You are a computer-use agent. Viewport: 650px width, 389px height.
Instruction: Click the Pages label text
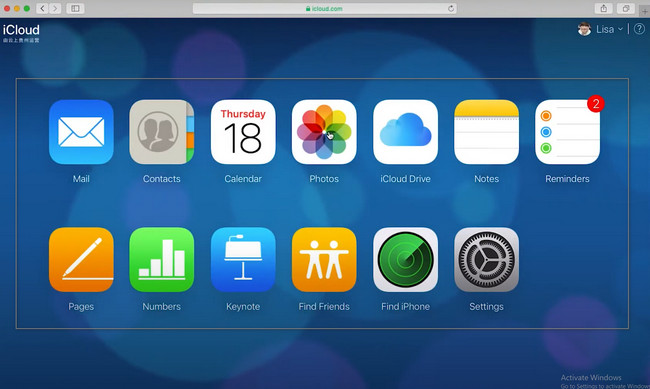point(81,306)
